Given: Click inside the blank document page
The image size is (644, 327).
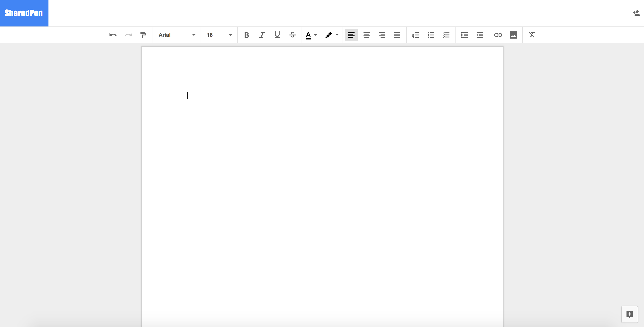Looking at the screenshot, I should click(x=322, y=175).
